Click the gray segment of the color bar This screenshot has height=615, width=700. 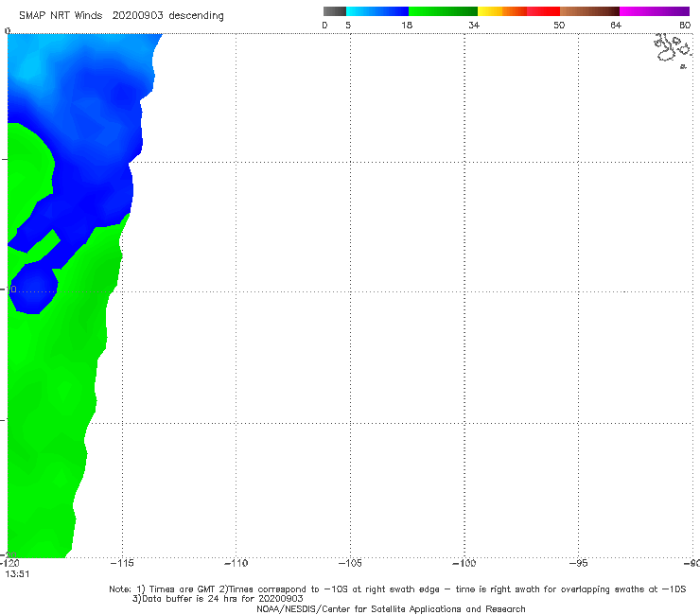(334, 11)
